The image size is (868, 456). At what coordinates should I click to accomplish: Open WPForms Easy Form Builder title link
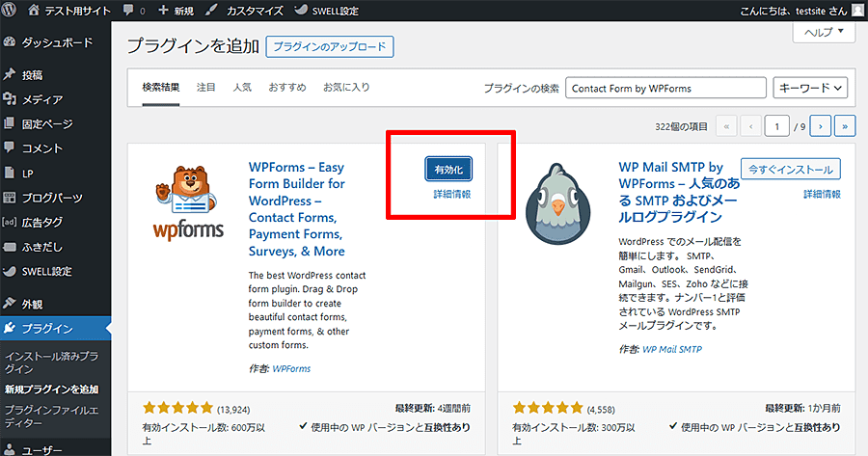pos(297,209)
